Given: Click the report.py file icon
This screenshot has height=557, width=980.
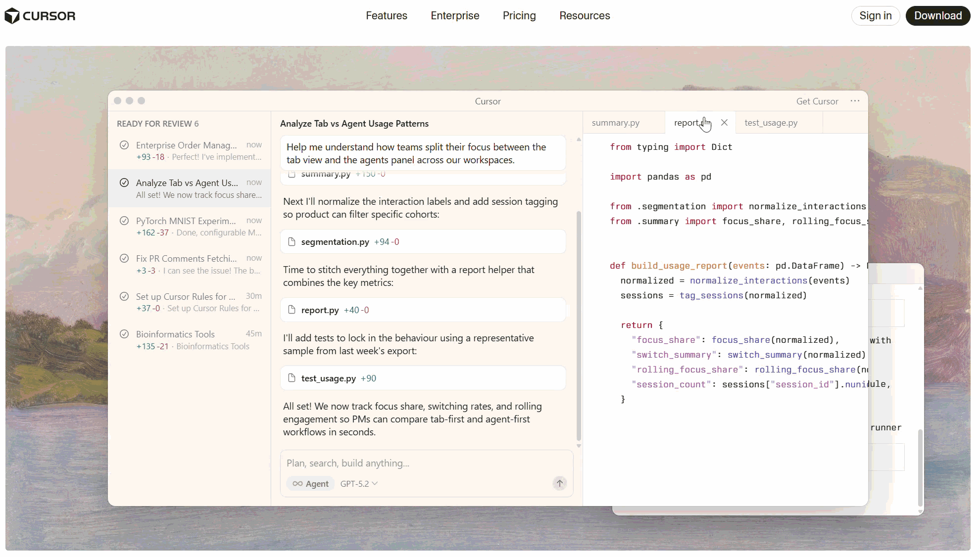Looking at the screenshot, I should (x=292, y=310).
